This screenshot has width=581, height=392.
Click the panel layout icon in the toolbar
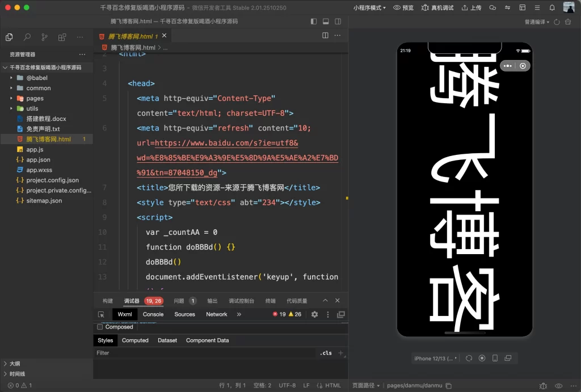pyautogui.click(x=522, y=8)
